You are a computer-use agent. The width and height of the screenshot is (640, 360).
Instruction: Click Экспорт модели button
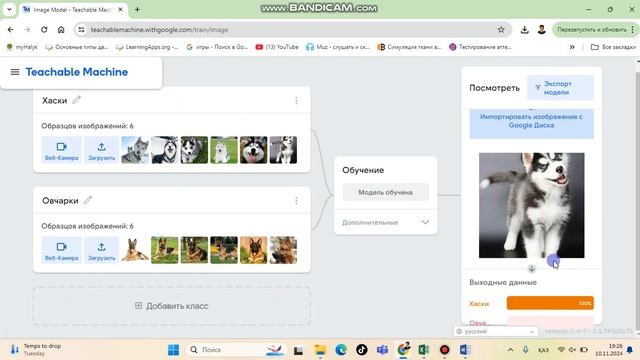point(560,88)
